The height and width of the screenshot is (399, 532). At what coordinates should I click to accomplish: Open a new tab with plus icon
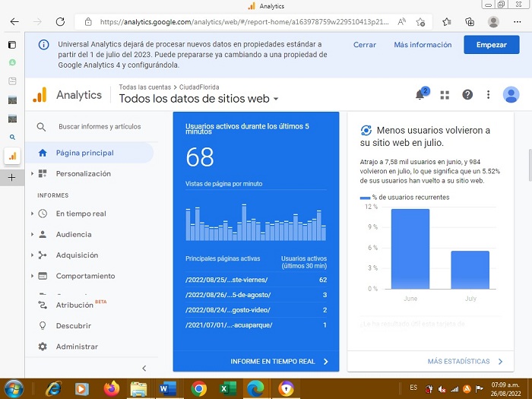click(x=12, y=177)
